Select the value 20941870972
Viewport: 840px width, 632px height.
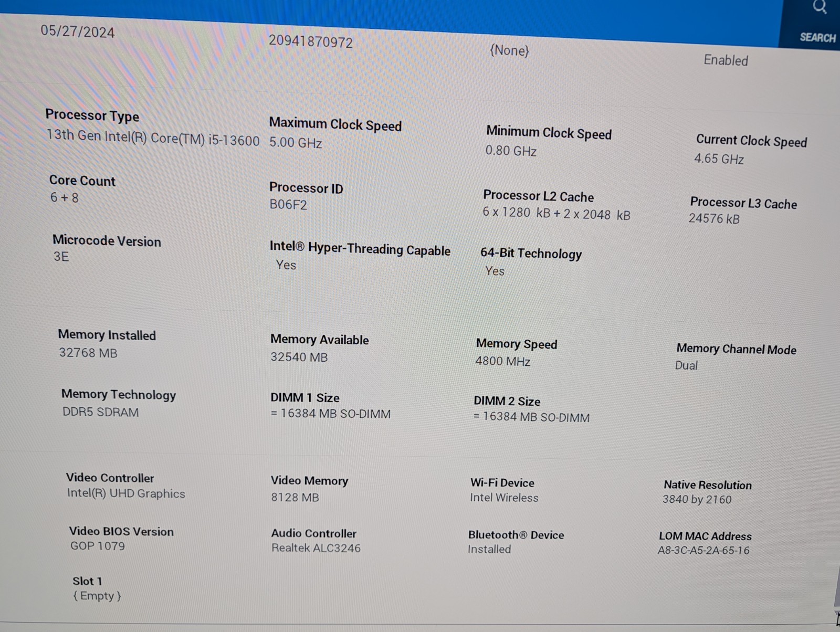pos(311,41)
